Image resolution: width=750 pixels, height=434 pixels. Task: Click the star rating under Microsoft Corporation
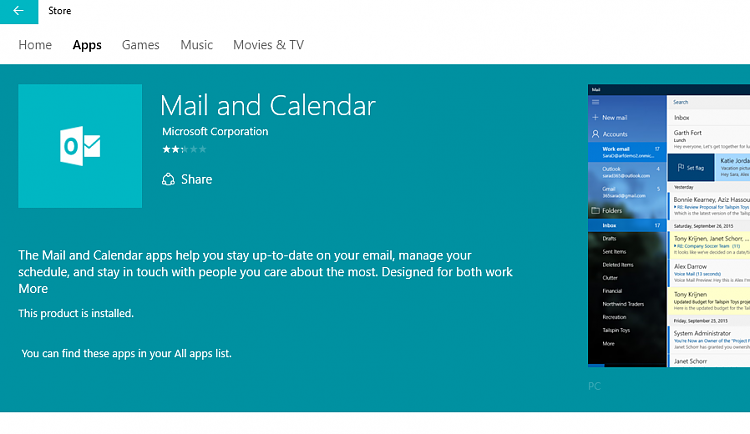pyautogui.click(x=184, y=149)
